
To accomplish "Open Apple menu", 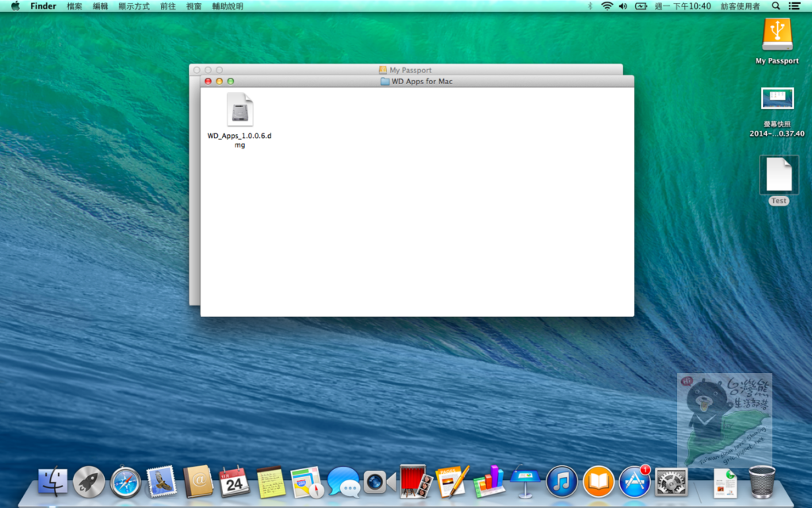I will tap(15, 6).
